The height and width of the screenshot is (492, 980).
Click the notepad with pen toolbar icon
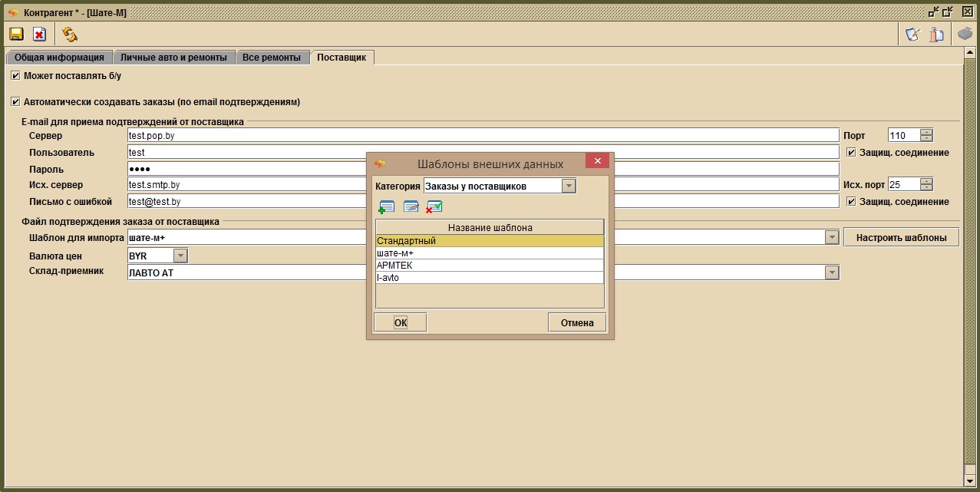tap(912, 34)
